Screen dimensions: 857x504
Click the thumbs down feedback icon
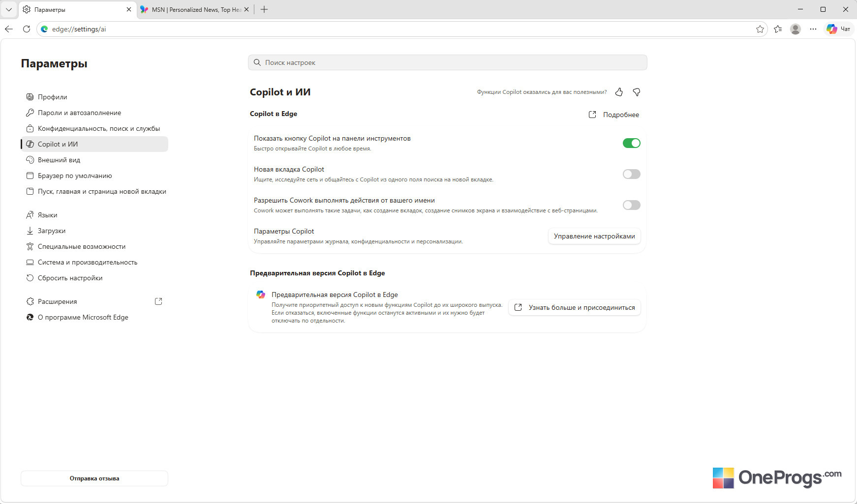[637, 92]
